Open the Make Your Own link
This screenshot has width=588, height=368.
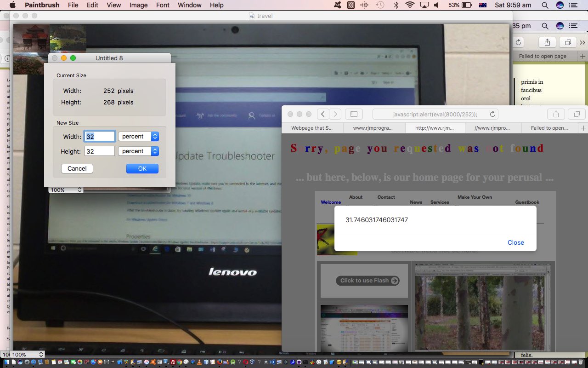pyautogui.click(x=475, y=197)
